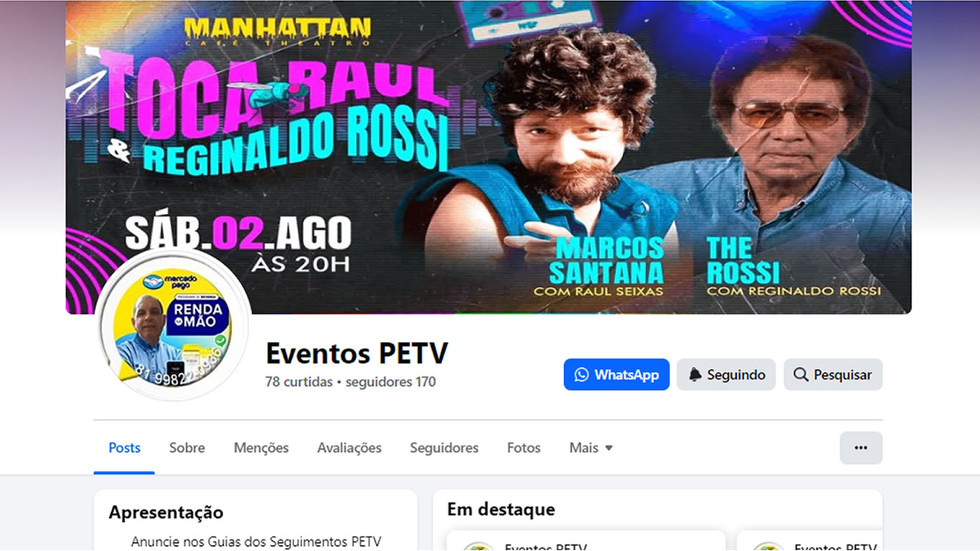Click the WhatsApp logo icon in the blue button
This screenshot has height=551, width=980.
pos(581,375)
